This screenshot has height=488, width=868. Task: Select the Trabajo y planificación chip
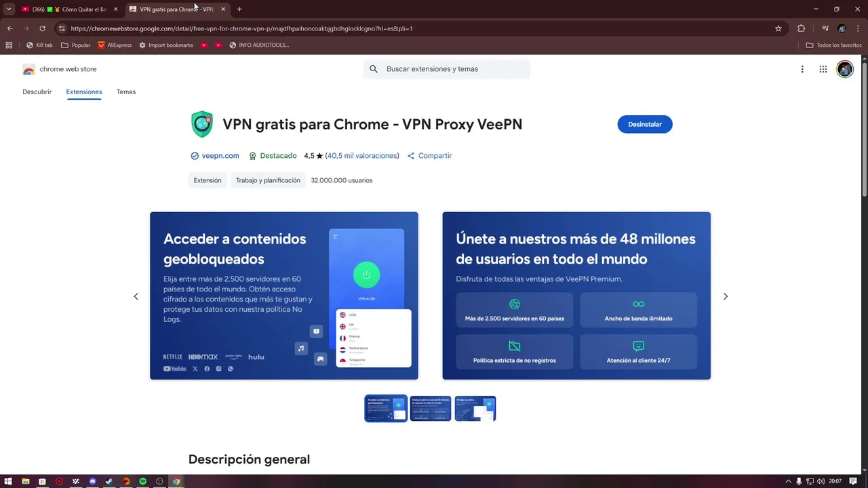pos(268,180)
